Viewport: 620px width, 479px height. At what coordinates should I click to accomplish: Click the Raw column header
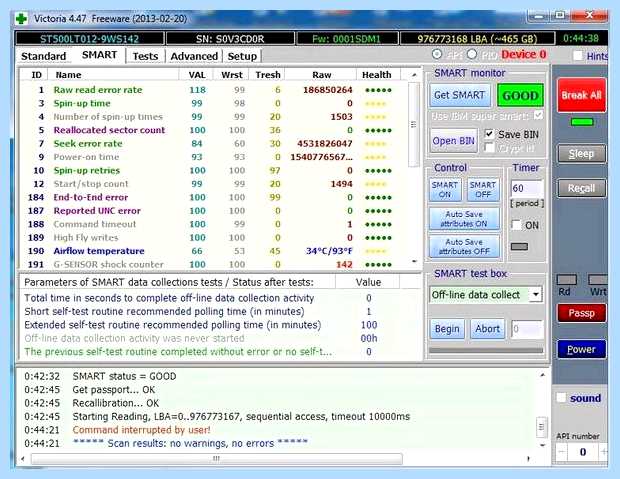click(x=321, y=75)
